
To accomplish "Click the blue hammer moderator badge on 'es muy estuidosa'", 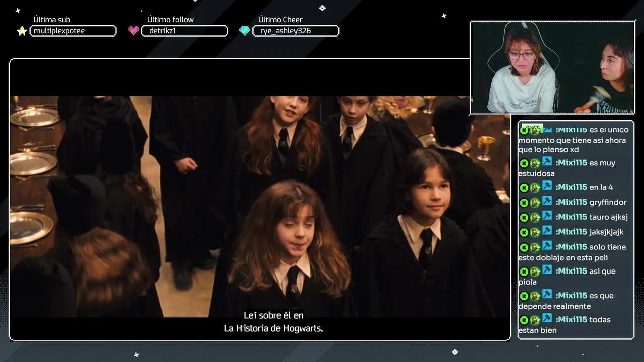I will pos(547,162).
